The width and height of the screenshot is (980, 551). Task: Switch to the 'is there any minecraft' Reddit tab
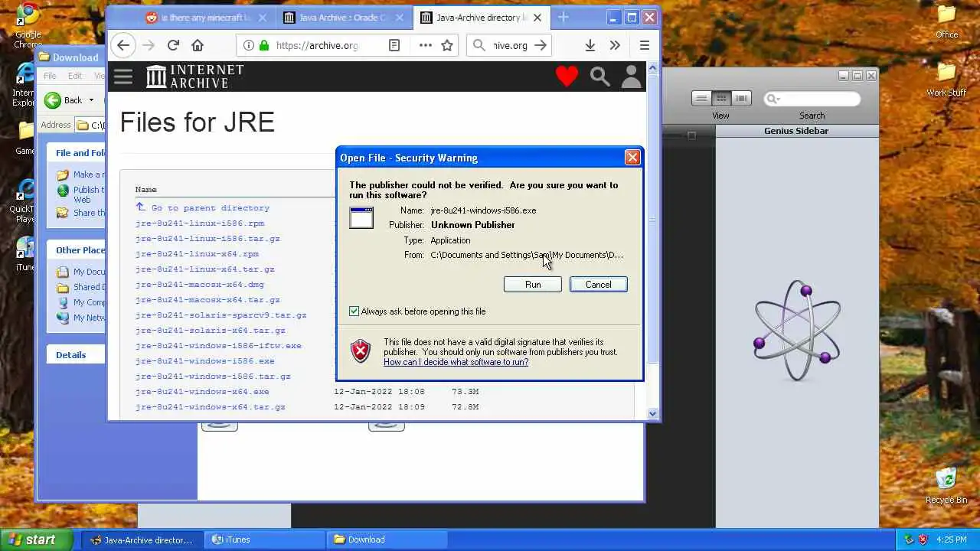[x=207, y=18]
